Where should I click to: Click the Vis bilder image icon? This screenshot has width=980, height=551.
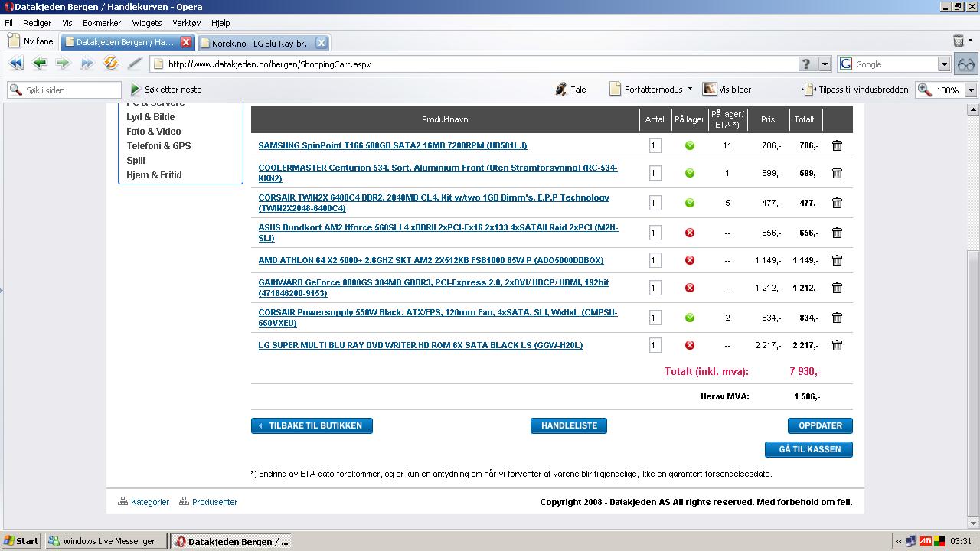(710, 90)
